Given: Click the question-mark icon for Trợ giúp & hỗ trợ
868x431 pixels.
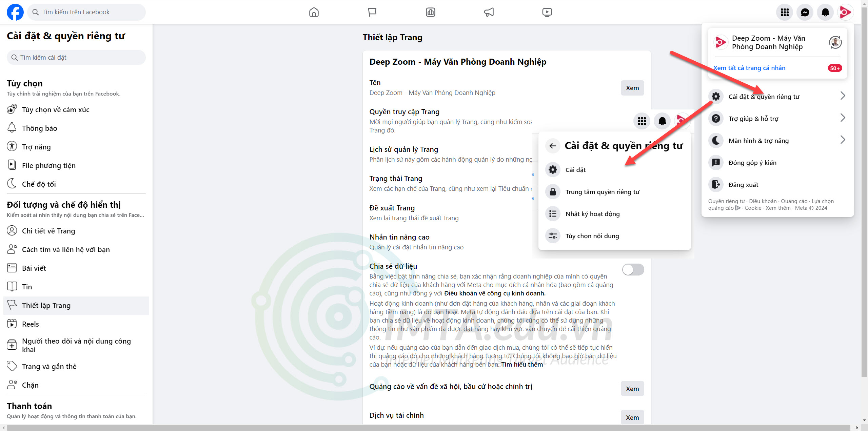Looking at the screenshot, I should 716,118.
